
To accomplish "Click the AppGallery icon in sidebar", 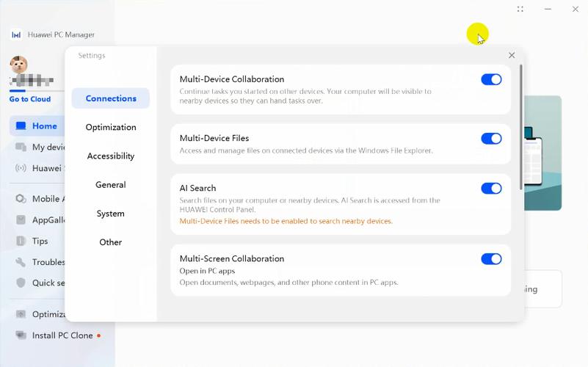I will point(21,219).
